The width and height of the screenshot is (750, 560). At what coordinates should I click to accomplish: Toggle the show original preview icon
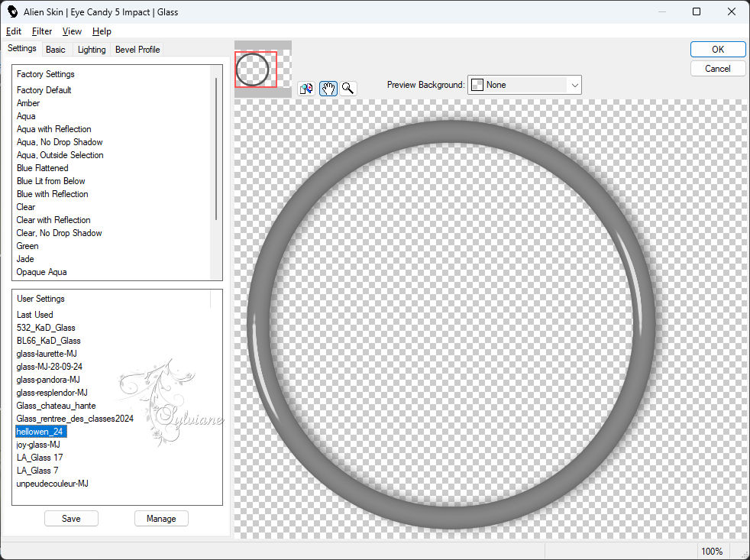point(306,89)
